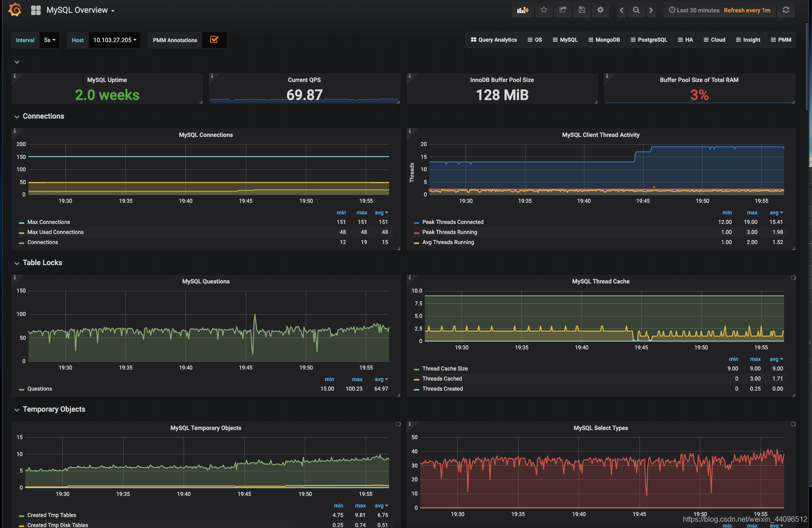
Task: Open the Insight dashboards menu
Action: pos(748,40)
